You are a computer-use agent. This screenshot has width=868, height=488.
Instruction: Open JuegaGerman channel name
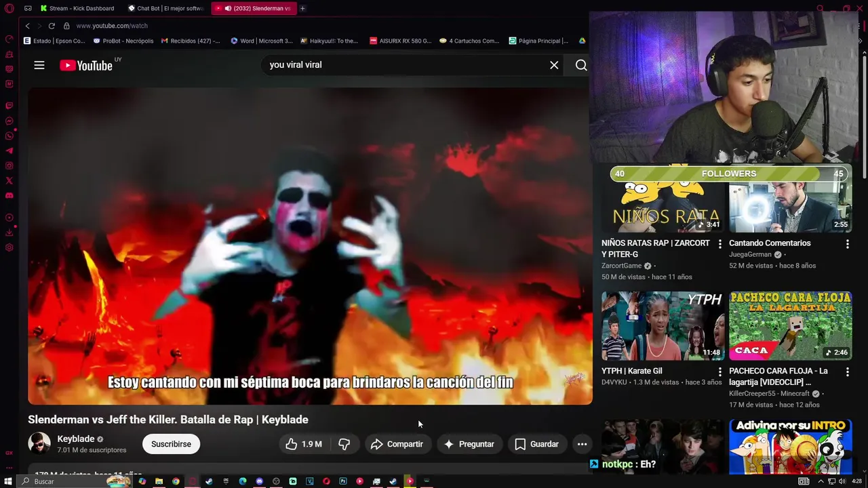[x=750, y=255]
